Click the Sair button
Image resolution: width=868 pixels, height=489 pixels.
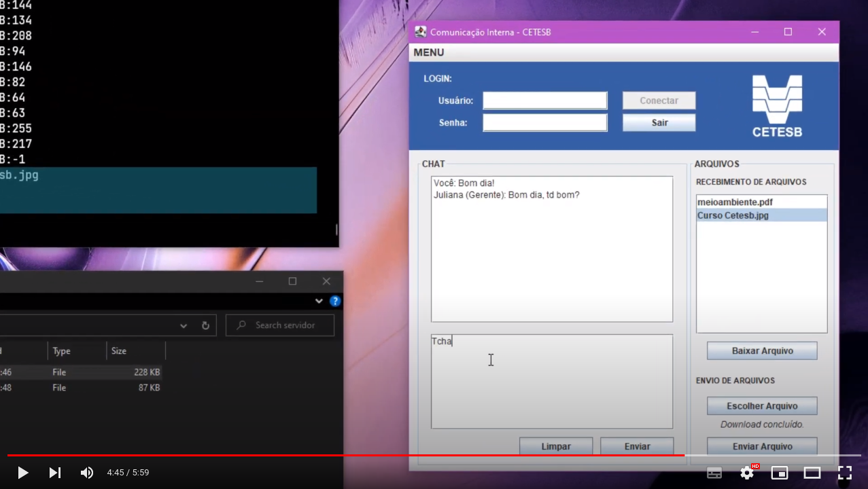click(658, 122)
